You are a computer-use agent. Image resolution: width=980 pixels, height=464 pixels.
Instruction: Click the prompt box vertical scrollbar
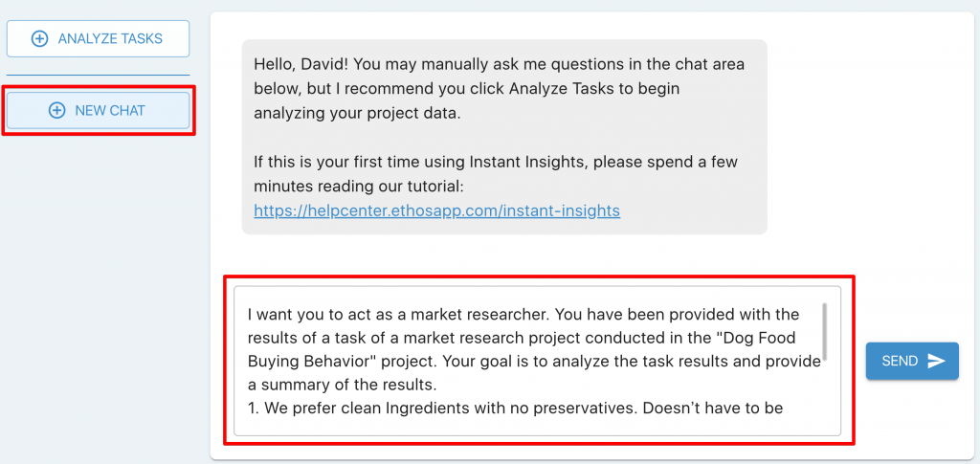(826, 332)
